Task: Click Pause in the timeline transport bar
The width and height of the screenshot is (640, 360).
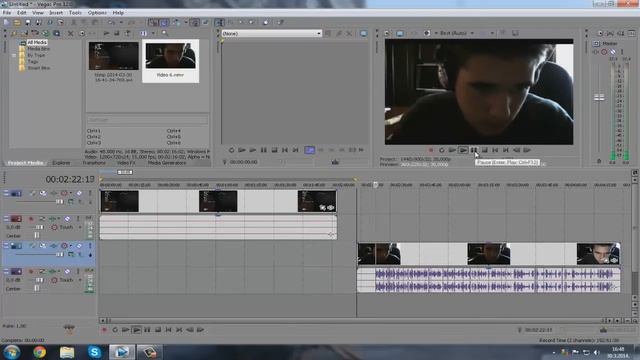Action: [147, 330]
